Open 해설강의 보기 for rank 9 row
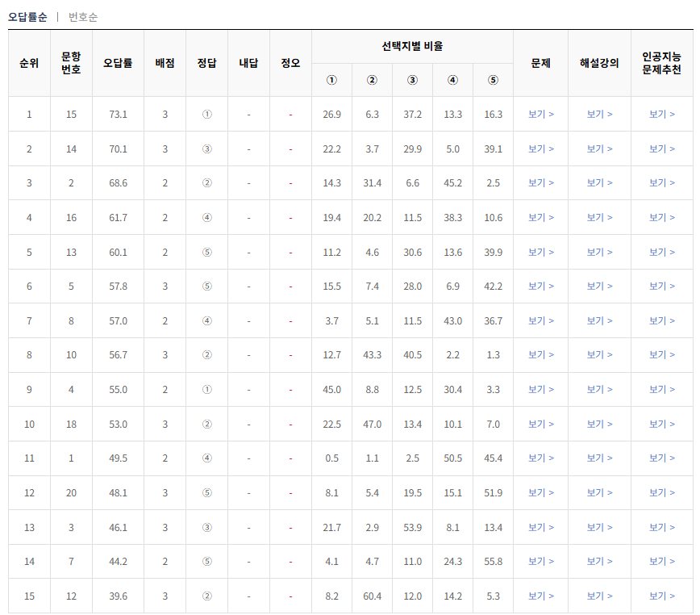The image size is (700, 615). (x=599, y=390)
